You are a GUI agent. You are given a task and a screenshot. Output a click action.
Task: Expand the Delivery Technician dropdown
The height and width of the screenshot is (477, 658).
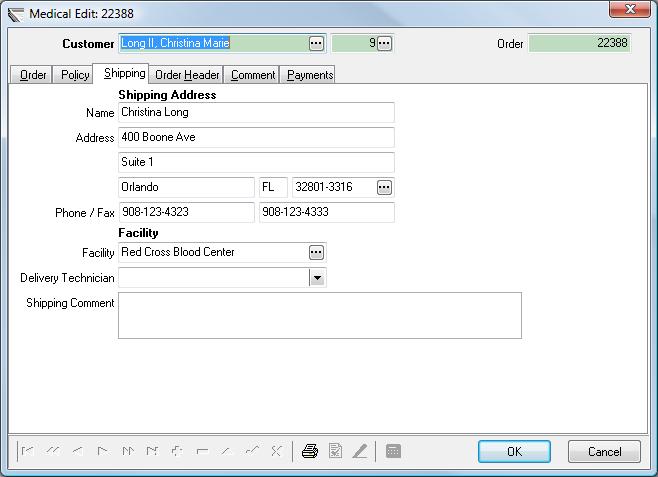click(317, 278)
